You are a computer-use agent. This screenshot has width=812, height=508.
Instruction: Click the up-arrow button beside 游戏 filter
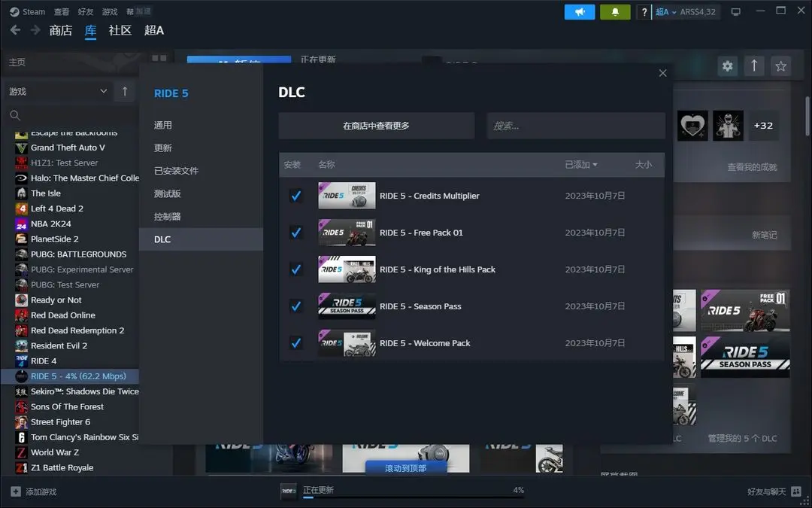pos(124,91)
